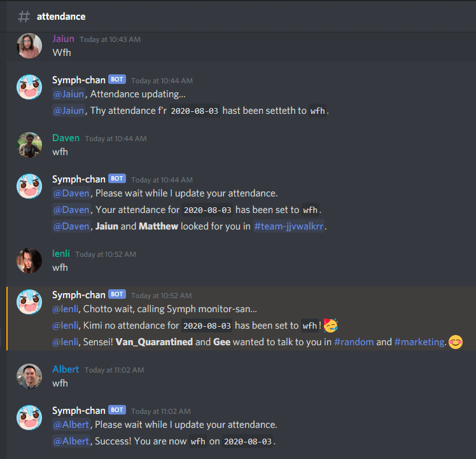Click the @Daven mention in 'looked for you' line

point(72,226)
